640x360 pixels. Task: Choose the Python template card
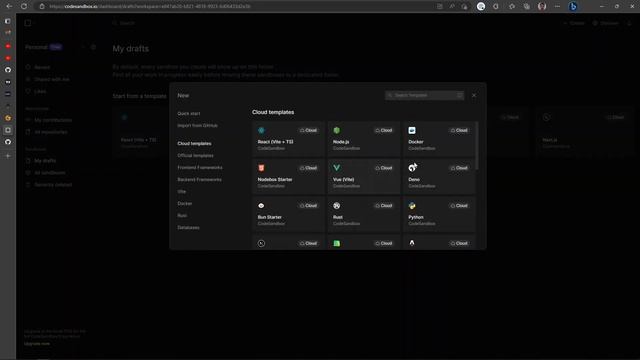click(439, 214)
